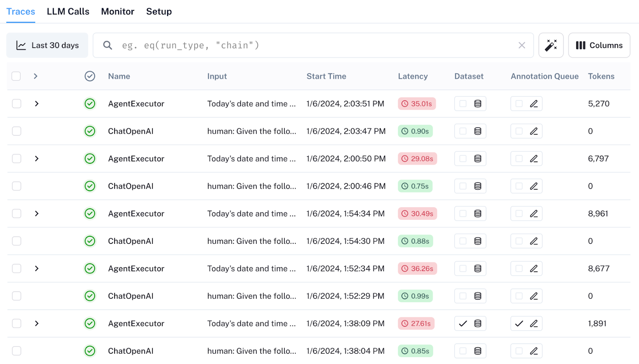
Task: Click the status check icon in header
Action: (x=90, y=76)
